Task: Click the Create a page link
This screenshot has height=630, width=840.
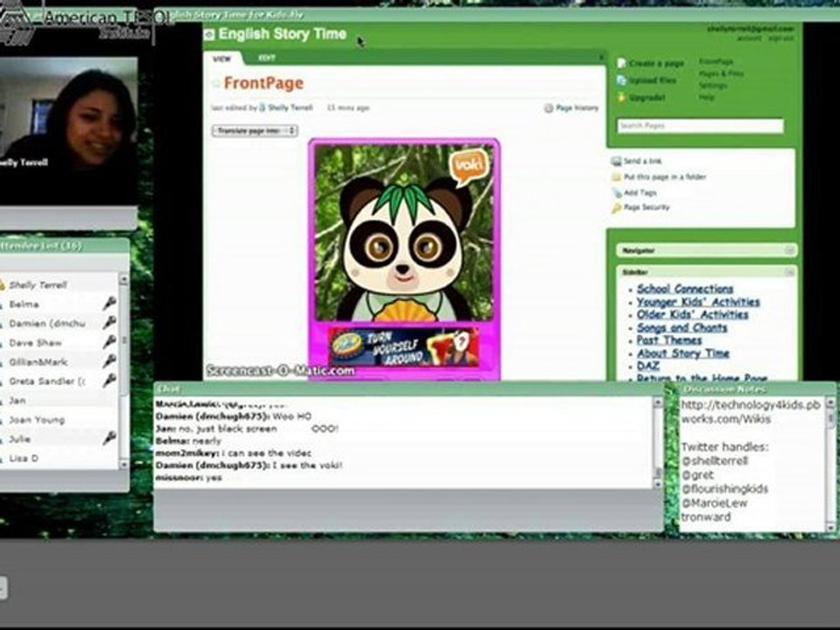Action: [x=656, y=63]
